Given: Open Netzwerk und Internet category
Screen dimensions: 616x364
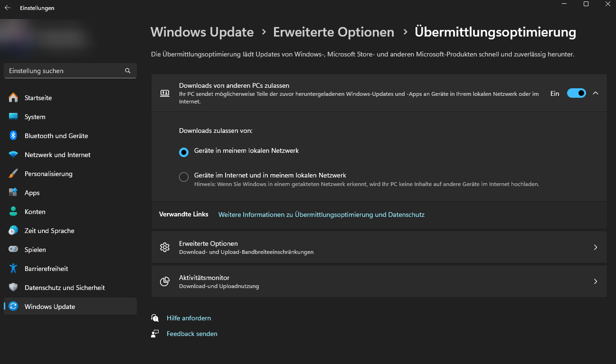Looking at the screenshot, I should [70, 155].
